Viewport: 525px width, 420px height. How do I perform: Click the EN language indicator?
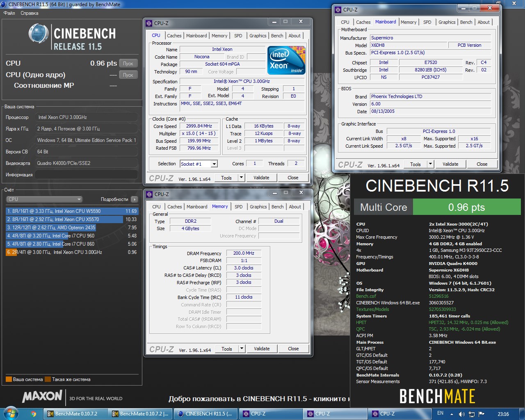(440, 413)
